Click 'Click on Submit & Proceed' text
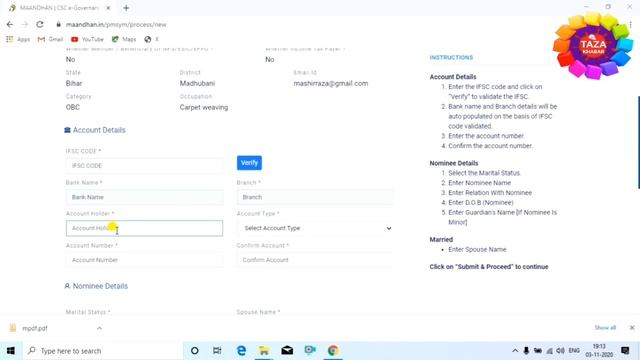Image resolution: width=640 pixels, height=360 pixels. (489, 267)
